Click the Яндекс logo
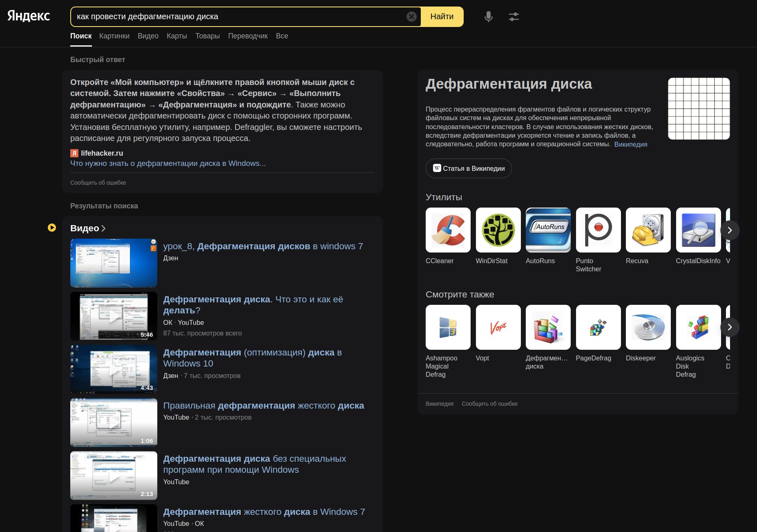Screen dimensions: 757x532 tap(29, 16)
